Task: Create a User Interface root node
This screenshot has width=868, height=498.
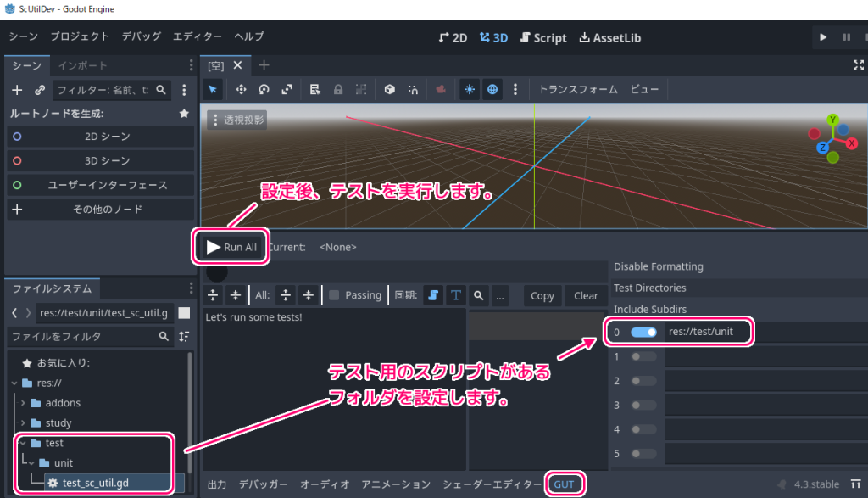Action: pyautogui.click(x=101, y=185)
